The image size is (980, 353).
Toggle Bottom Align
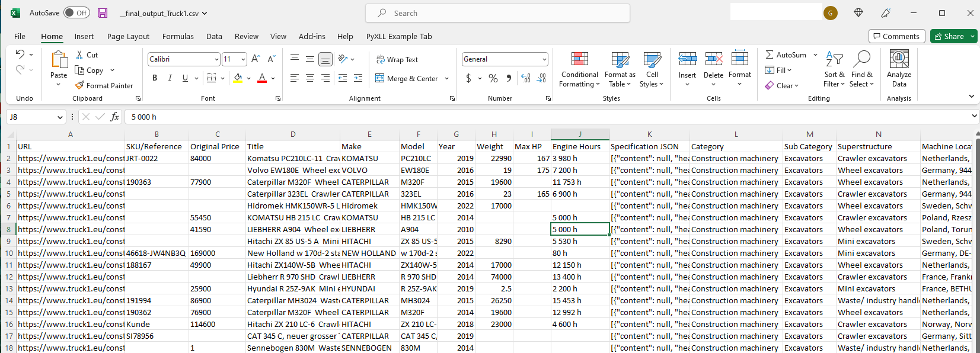[x=325, y=59]
